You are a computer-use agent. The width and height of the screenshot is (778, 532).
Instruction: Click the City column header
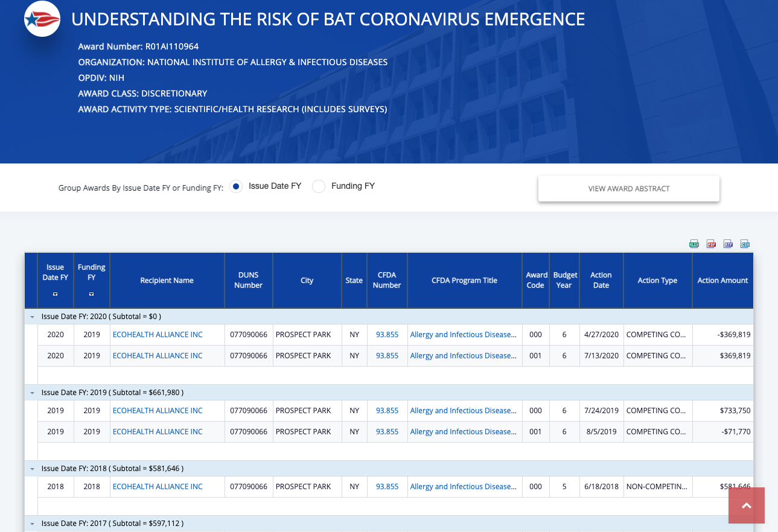(x=307, y=280)
